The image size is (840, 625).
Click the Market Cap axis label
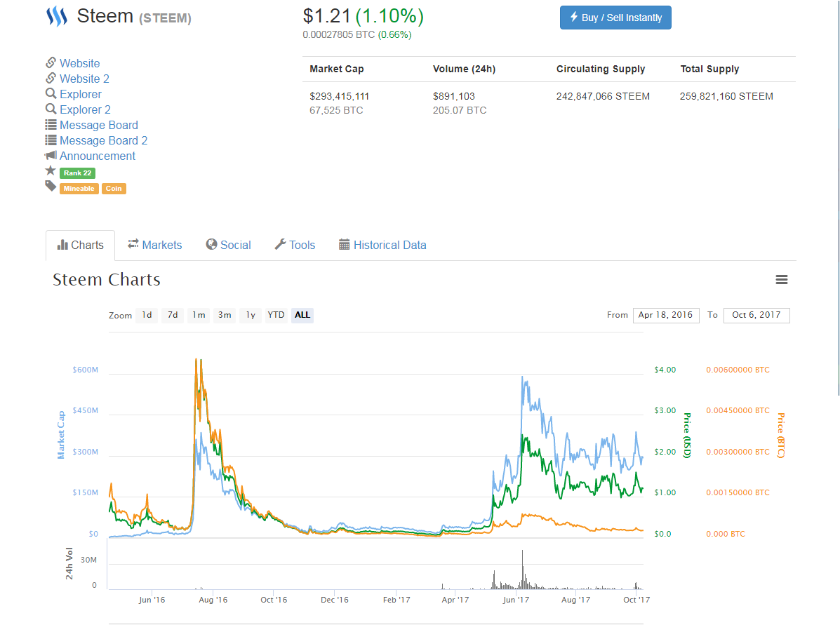coord(61,435)
